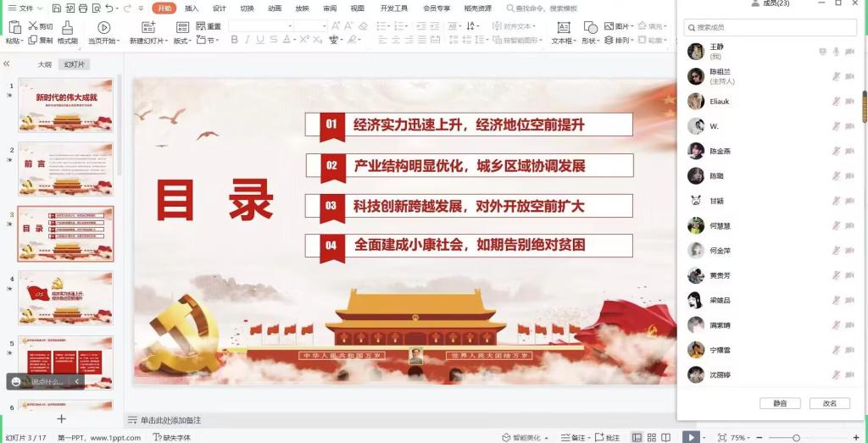The height and width of the screenshot is (443, 868).
Task: Open the 插入 ribbon tab
Action: click(192, 8)
